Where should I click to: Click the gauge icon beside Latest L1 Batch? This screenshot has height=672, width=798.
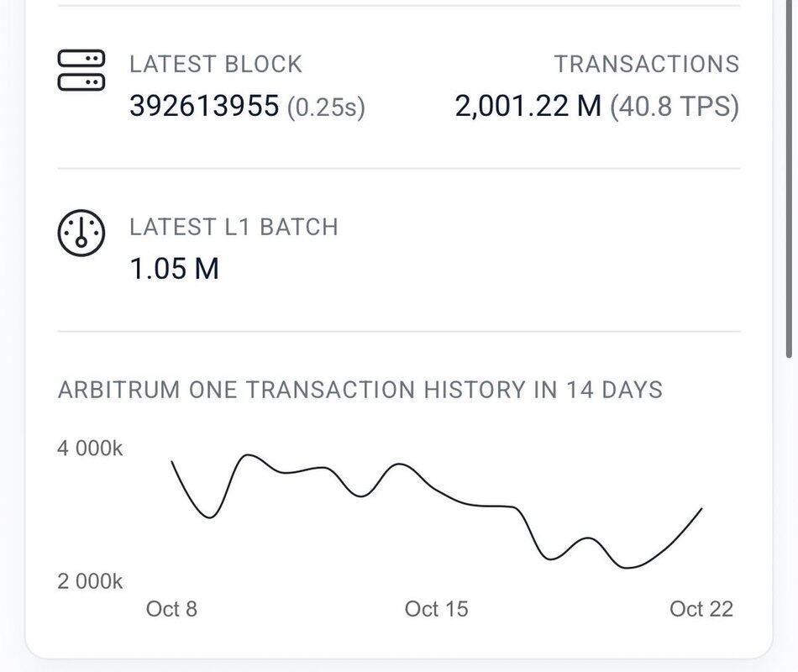pos(81,233)
